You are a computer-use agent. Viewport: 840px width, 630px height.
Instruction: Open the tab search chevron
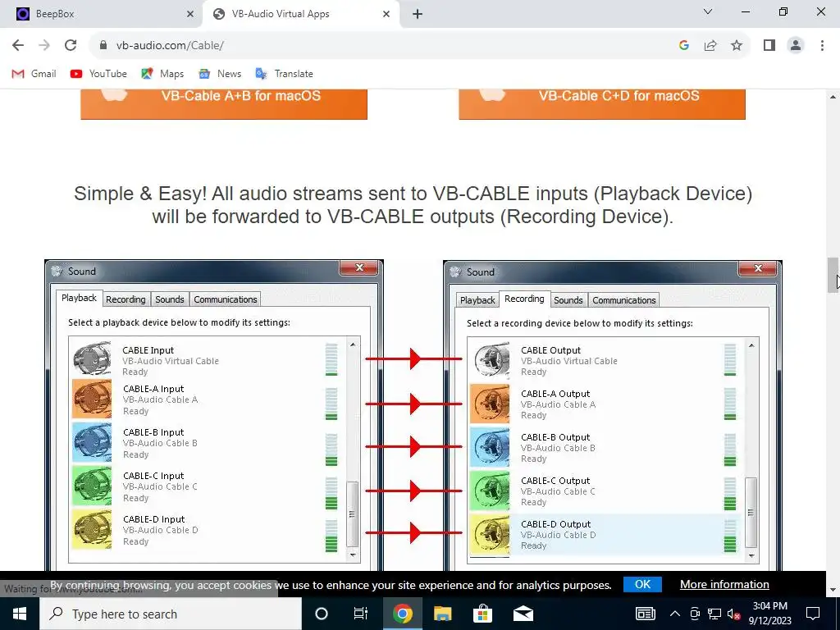point(708,11)
